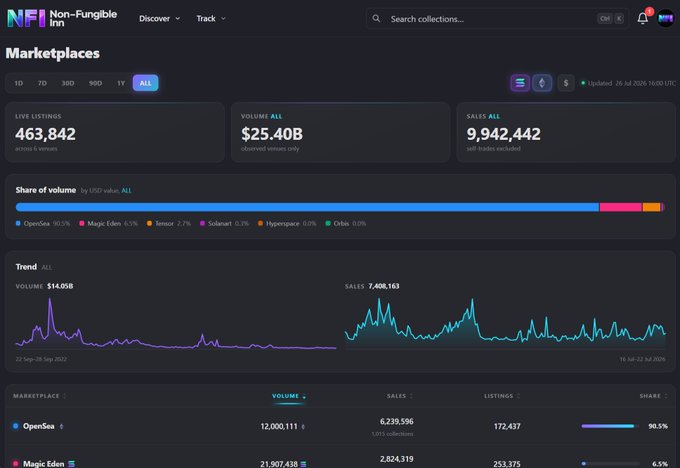
Task: Click the Hyperspace legend swatch
Action: 261,223
